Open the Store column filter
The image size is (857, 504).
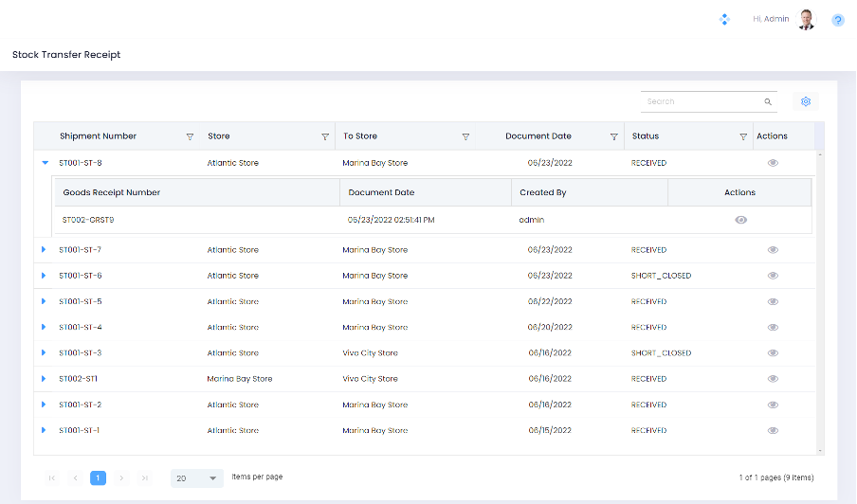click(x=325, y=136)
